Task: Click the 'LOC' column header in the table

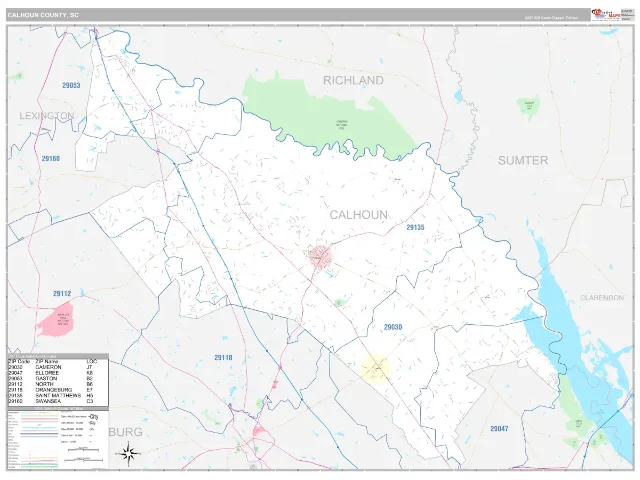Action: (91, 362)
